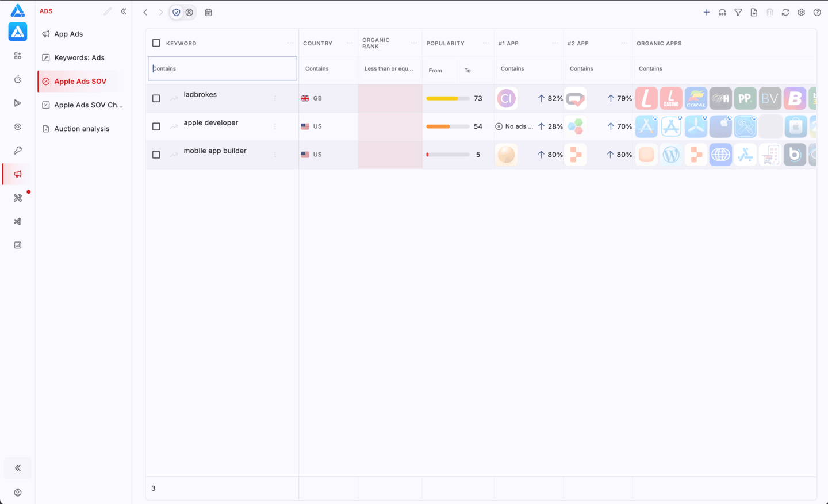Screen dimensions: 828x504
Task: Open the mobile app builder keyword
Action: (215, 151)
